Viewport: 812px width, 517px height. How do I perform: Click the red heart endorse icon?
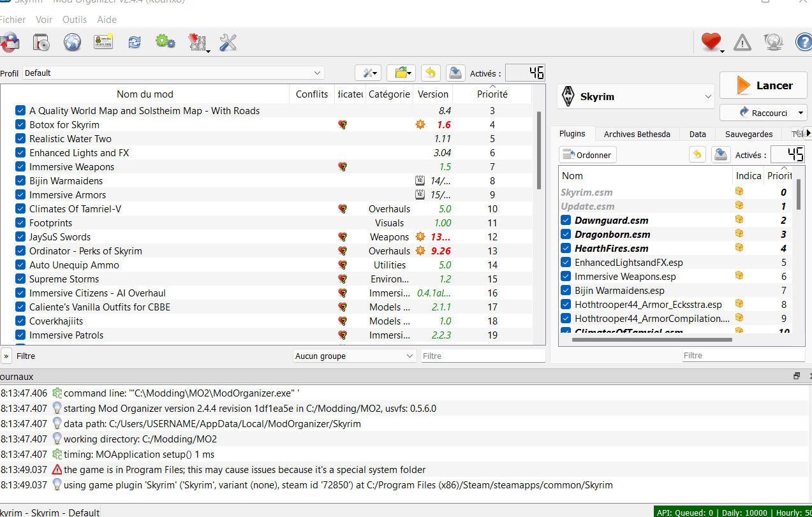(710, 43)
